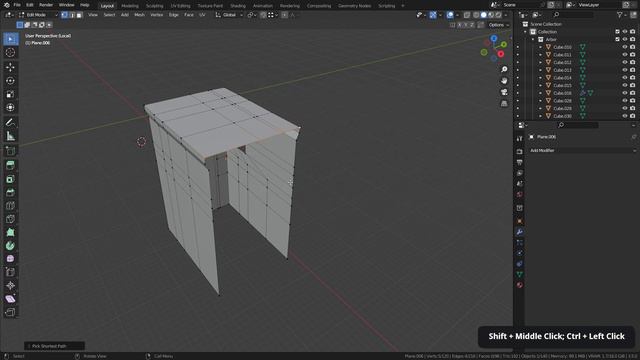Click the blue Z axis gizmo
The image size is (640, 360).
494,38
